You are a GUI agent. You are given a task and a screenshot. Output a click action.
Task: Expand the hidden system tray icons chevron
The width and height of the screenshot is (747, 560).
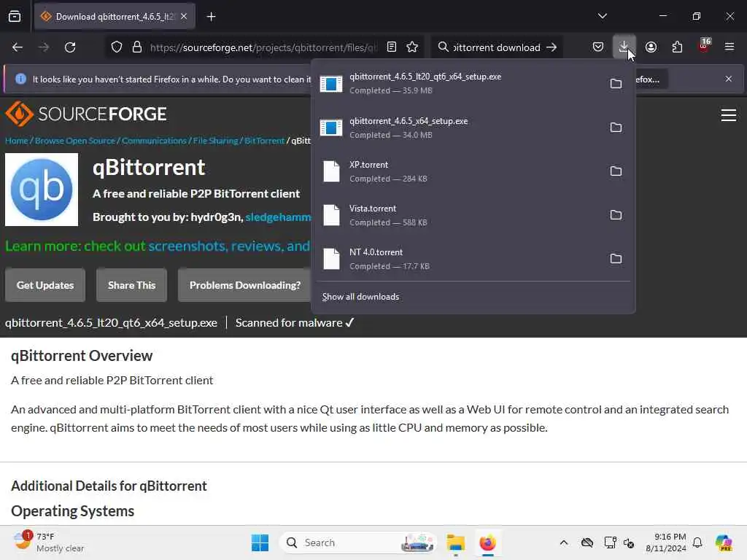pos(564,542)
